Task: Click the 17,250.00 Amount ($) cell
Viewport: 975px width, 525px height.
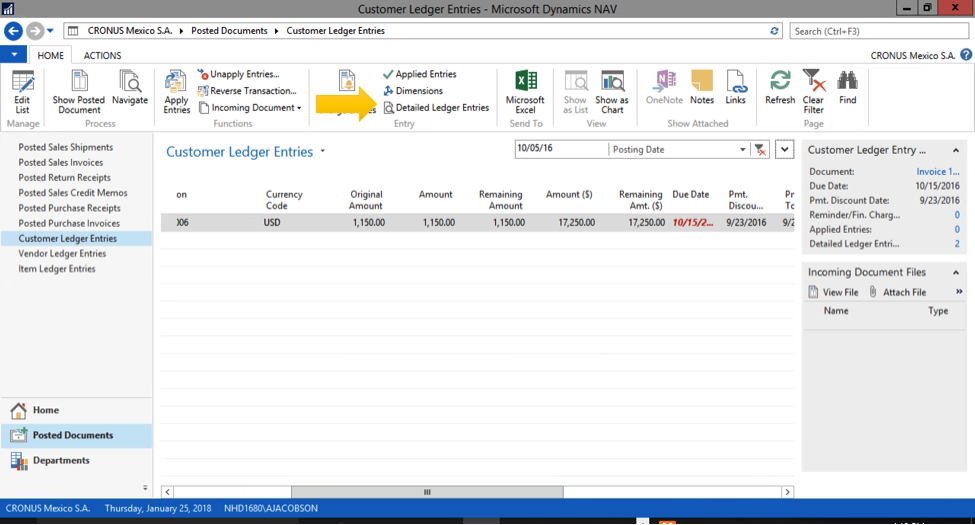Action: tap(576, 223)
